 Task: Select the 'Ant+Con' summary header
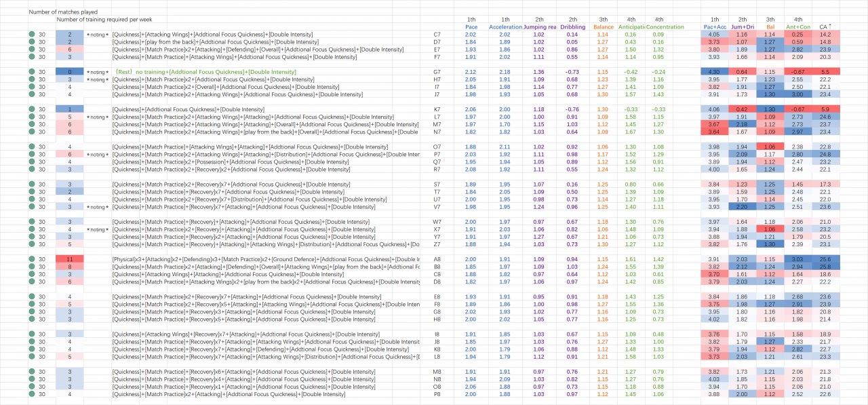[x=798, y=26]
